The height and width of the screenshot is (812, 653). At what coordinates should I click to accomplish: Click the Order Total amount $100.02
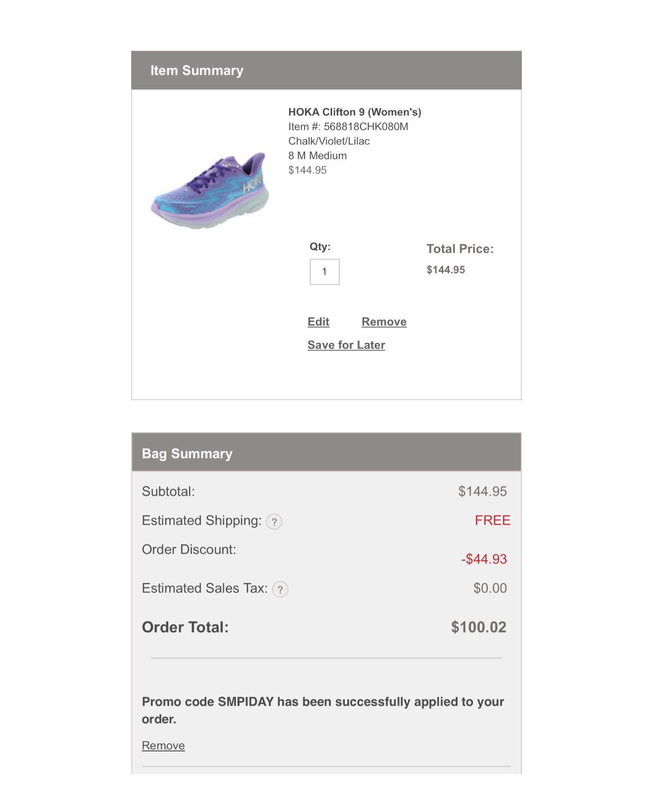[x=478, y=627]
